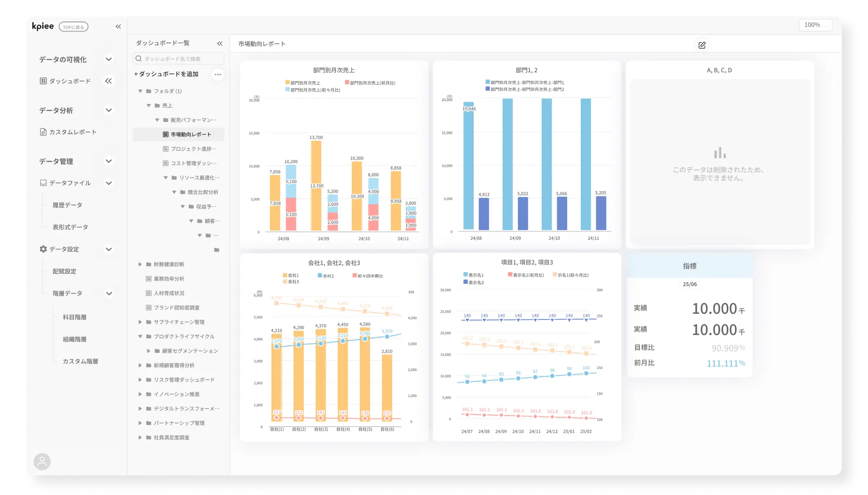This screenshot has height=495, width=868.
Task: Click the データ設定 gear icon
Action: 43,249
